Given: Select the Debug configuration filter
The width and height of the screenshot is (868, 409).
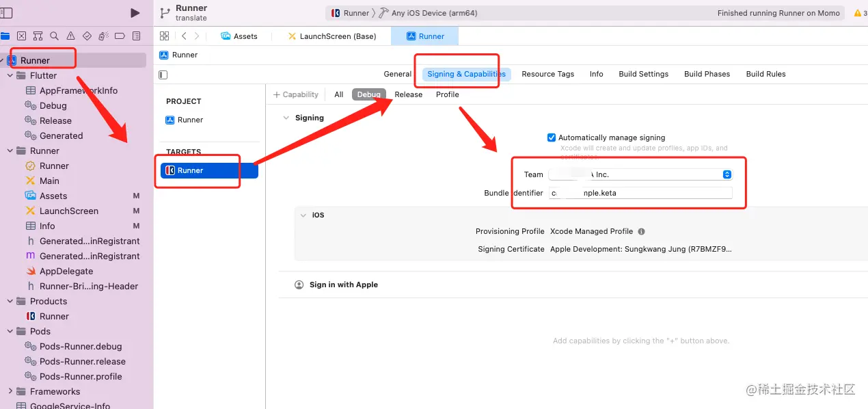Looking at the screenshot, I should point(369,94).
